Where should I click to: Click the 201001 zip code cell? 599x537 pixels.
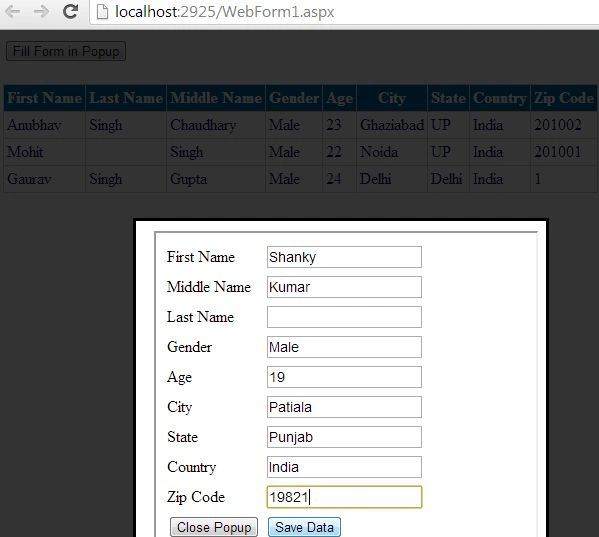[x=563, y=152]
